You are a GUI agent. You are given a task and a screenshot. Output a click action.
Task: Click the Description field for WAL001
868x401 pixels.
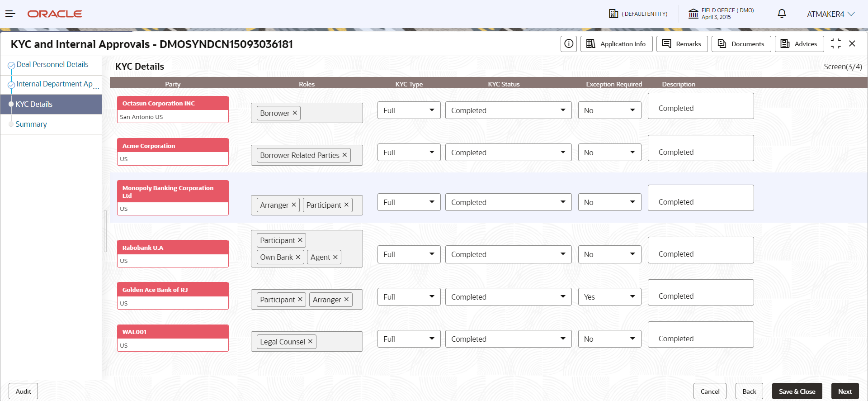click(700, 334)
